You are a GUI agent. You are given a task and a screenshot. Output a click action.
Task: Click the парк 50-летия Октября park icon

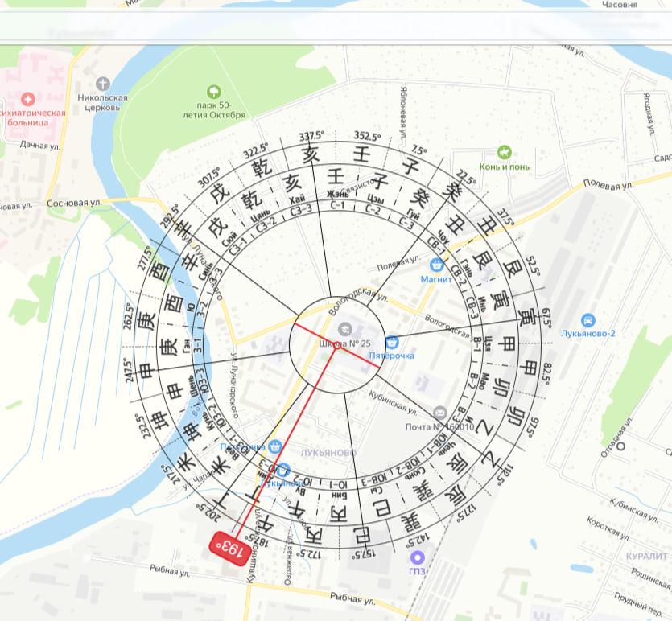point(213,93)
